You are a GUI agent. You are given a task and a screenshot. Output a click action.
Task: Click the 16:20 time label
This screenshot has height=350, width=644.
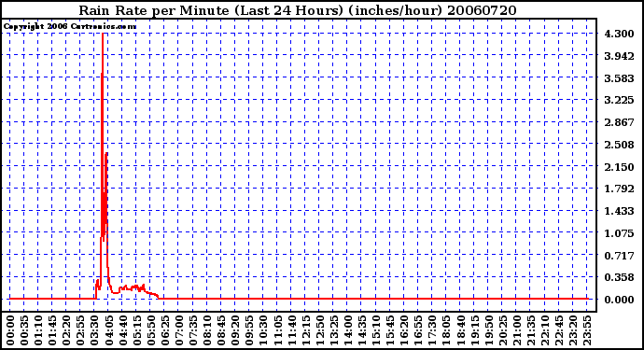tap(404, 330)
